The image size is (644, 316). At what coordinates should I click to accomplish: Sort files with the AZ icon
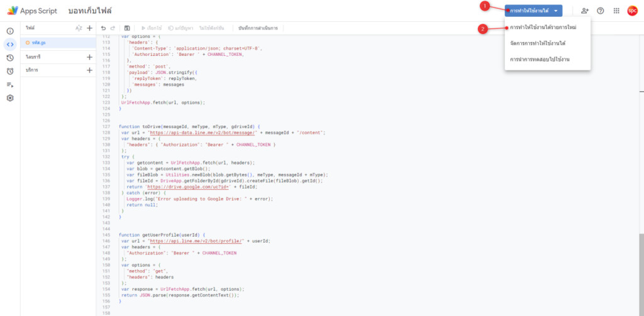click(x=79, y=28)
